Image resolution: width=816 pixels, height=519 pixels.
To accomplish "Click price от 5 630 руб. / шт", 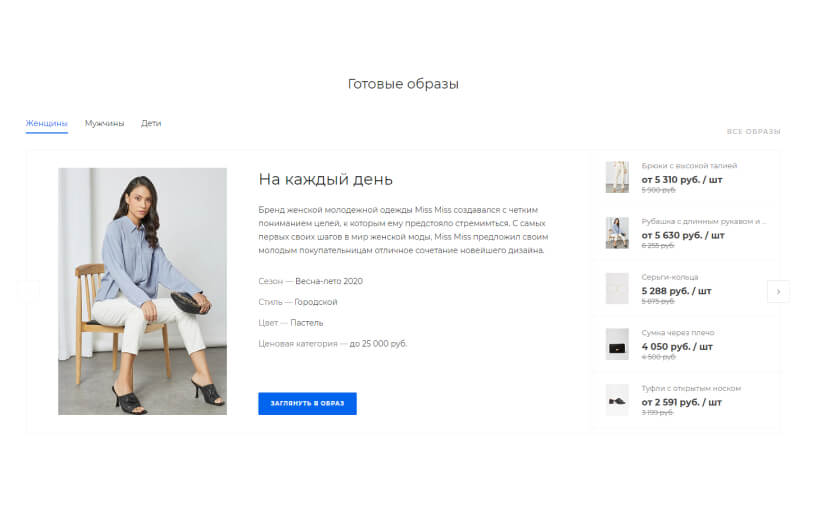I will (x=683, y=235).
